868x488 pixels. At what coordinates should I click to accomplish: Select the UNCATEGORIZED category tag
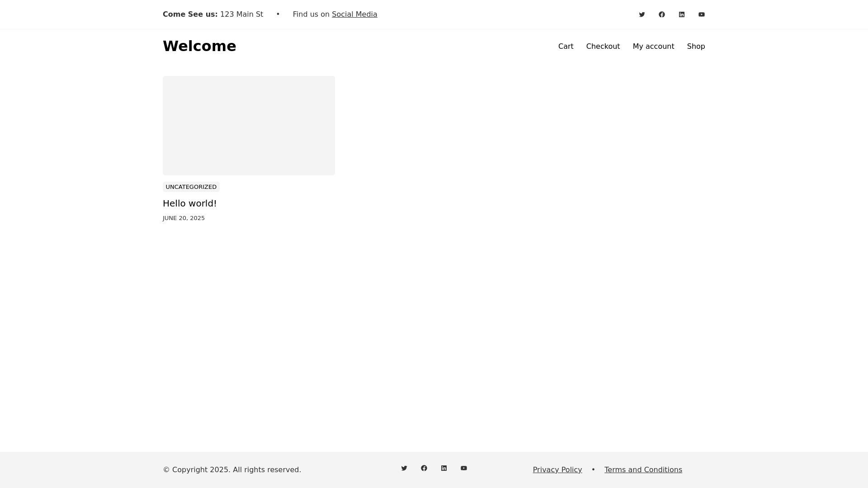coord(191,187)
